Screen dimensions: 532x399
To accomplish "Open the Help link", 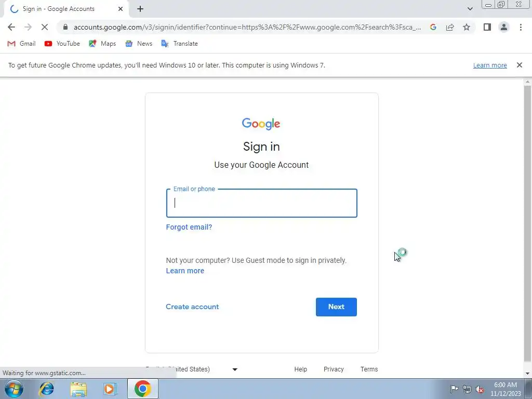I will coord(301,369).
